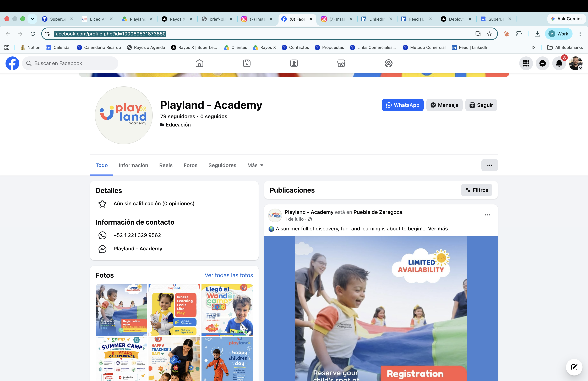Switch to the Fotos tab
This screenshot has height=381, width=588.
(190, 165)
